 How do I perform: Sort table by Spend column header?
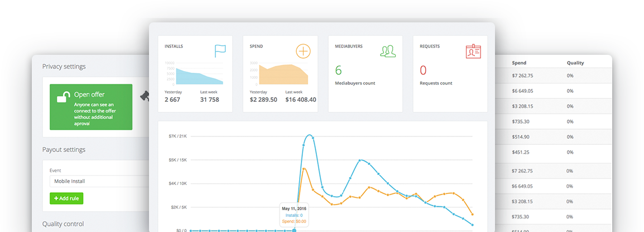tap(519, 63)
